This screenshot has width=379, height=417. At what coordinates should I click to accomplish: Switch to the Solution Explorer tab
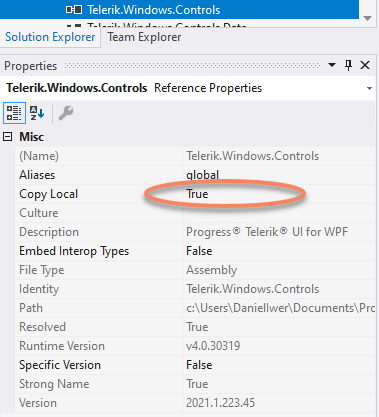tap(50, 37)
